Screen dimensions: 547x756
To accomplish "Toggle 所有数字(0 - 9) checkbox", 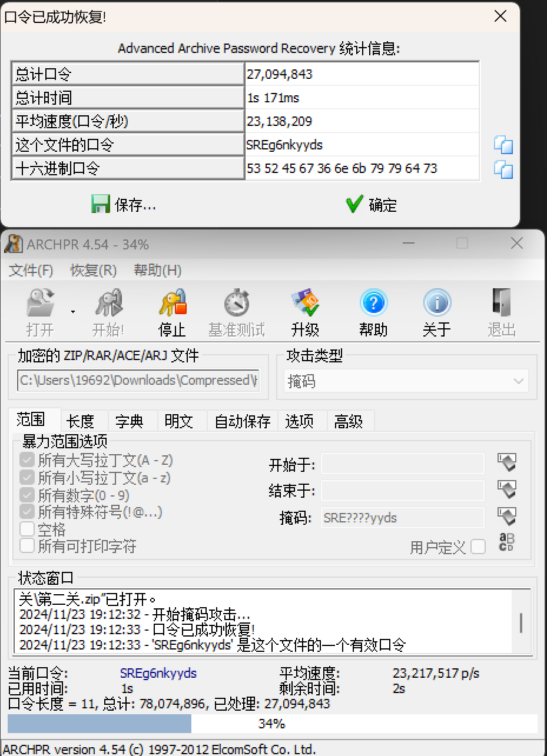I will tap(27, 495).
